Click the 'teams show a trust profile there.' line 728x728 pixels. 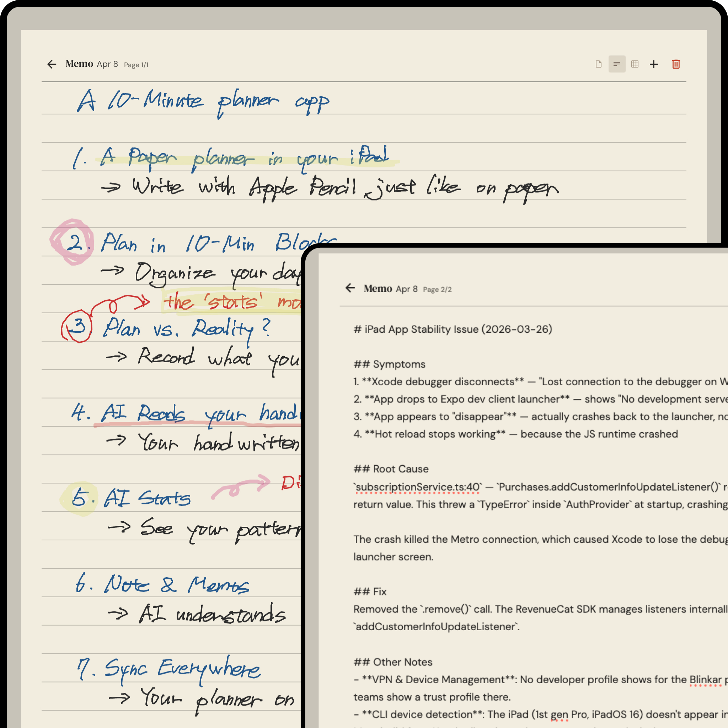pos(432,697)
